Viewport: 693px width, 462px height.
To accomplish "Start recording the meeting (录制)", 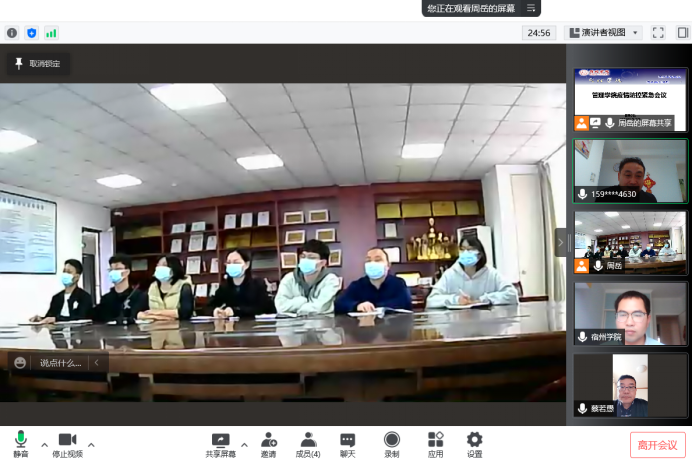I will (x=392, y=444).
